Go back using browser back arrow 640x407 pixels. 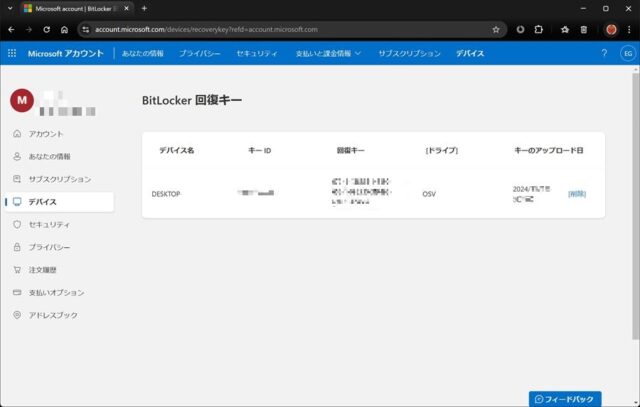pyautogui.click(x=11, y=29)
